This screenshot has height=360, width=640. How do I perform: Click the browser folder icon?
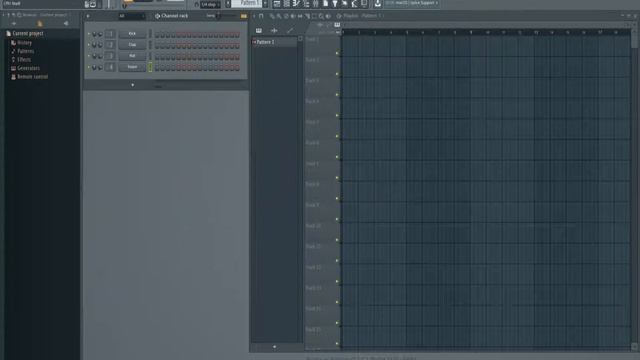(40, 24)
